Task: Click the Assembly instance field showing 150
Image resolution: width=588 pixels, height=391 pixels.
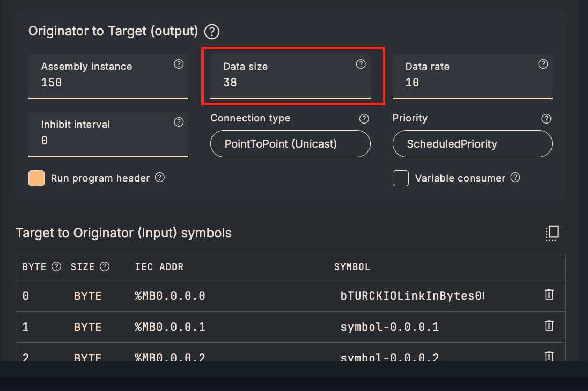Action: coord(107,83)
